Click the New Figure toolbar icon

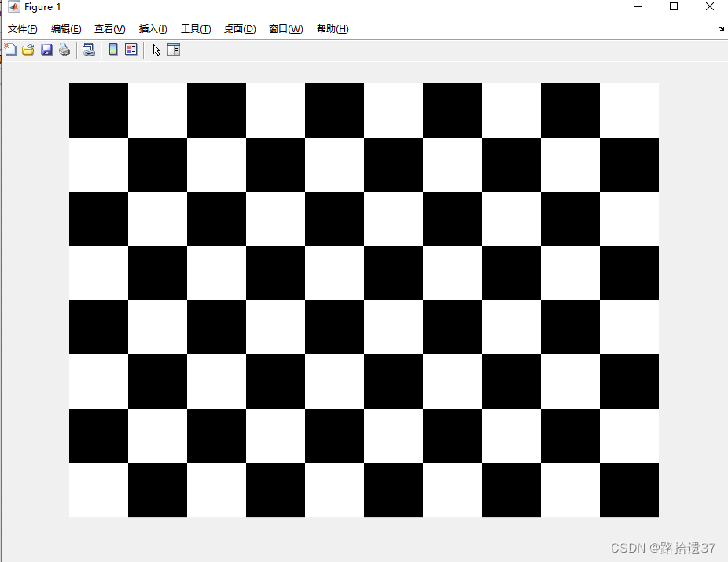10,50
